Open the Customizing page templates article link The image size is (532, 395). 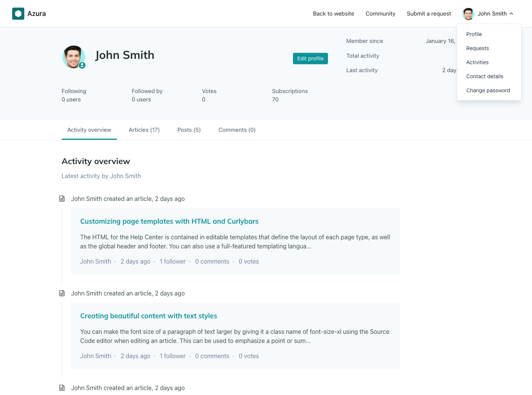169,221
